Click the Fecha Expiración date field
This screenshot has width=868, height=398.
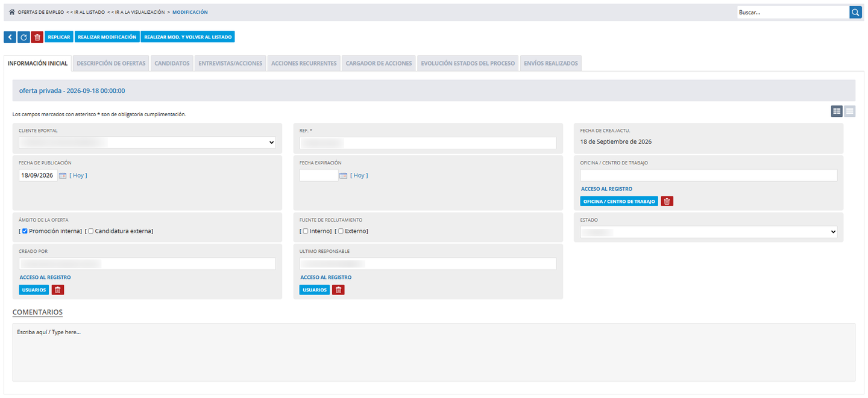(x=319, y=175)
